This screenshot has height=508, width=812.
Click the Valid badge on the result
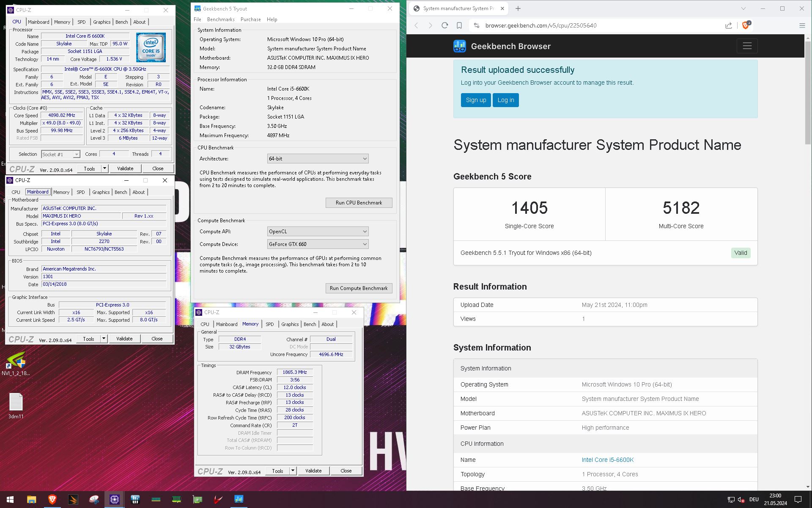pyautogui.click(x=741, y=253)
